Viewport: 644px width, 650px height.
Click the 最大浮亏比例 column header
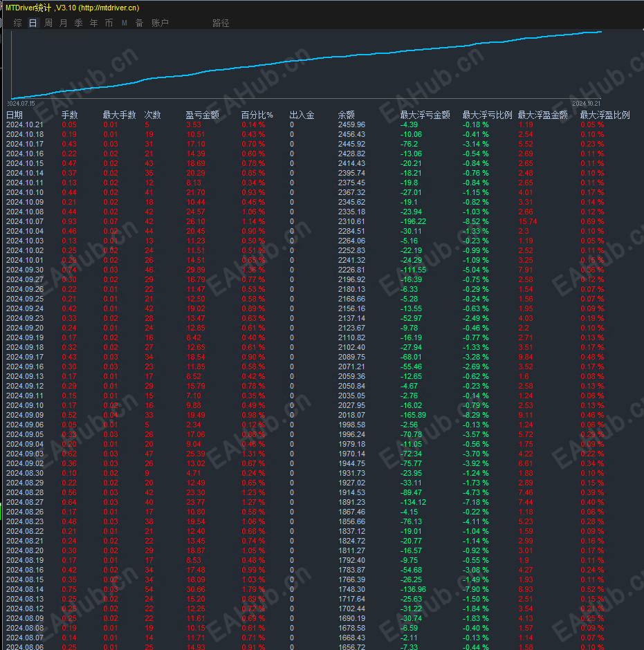487,115
